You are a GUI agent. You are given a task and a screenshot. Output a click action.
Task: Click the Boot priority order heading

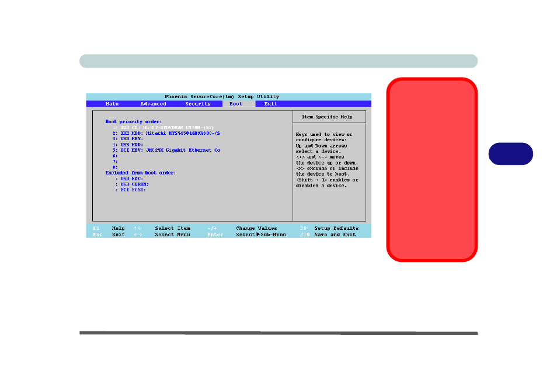[134, 122]
